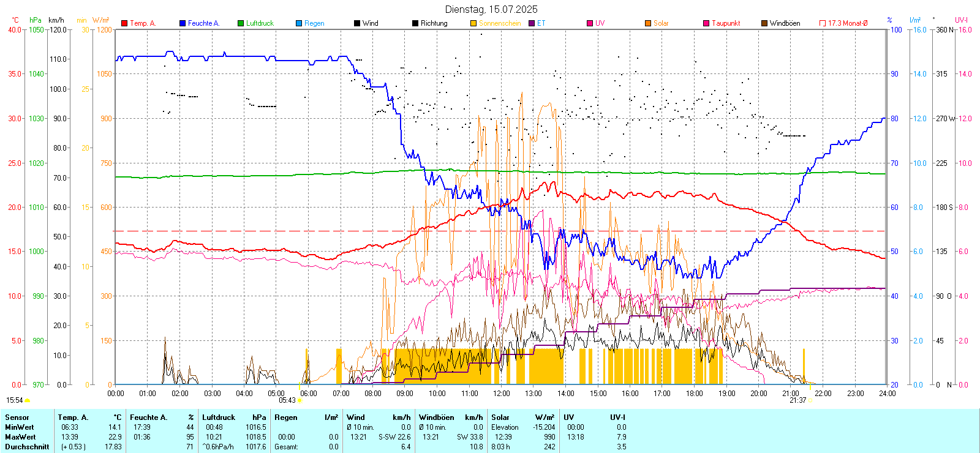Viewport: 980px width, 453px height.
Task: Click the sunset marker at 21:37
Action: pyautogui.click(x=810, y=400)
